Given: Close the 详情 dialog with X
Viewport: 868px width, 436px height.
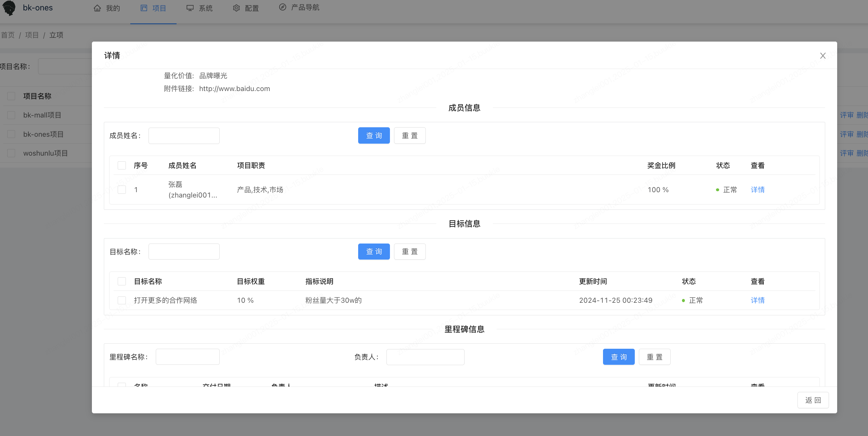Looking at the screenshot, I should [822, 56].
